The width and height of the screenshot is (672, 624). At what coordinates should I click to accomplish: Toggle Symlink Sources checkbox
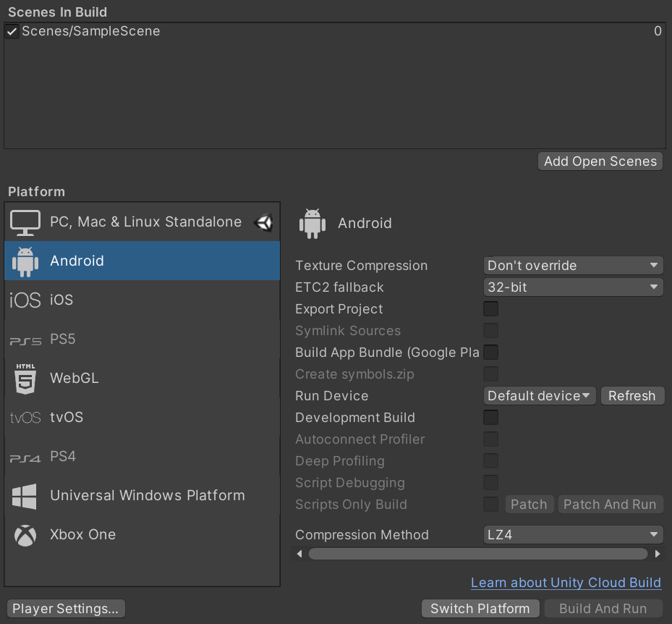click(x=490, y=331)
